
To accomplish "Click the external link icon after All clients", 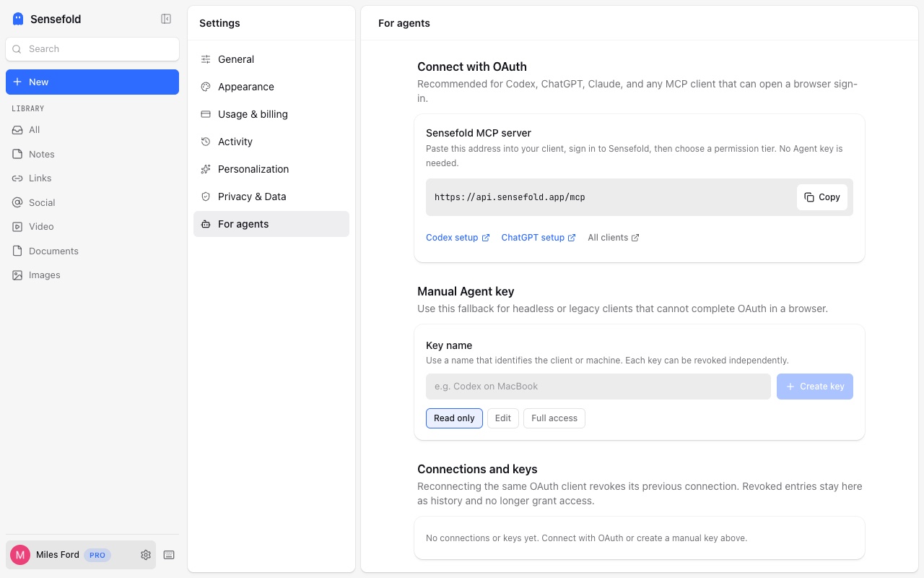I will point(635,238).
